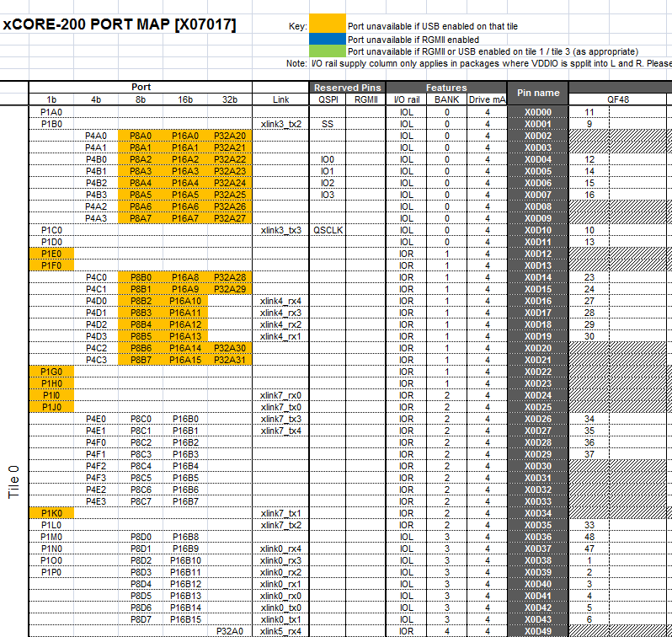Click pin name cell X0D10
Viewport: 672px width, 637px height.
(x=538, y=230)
